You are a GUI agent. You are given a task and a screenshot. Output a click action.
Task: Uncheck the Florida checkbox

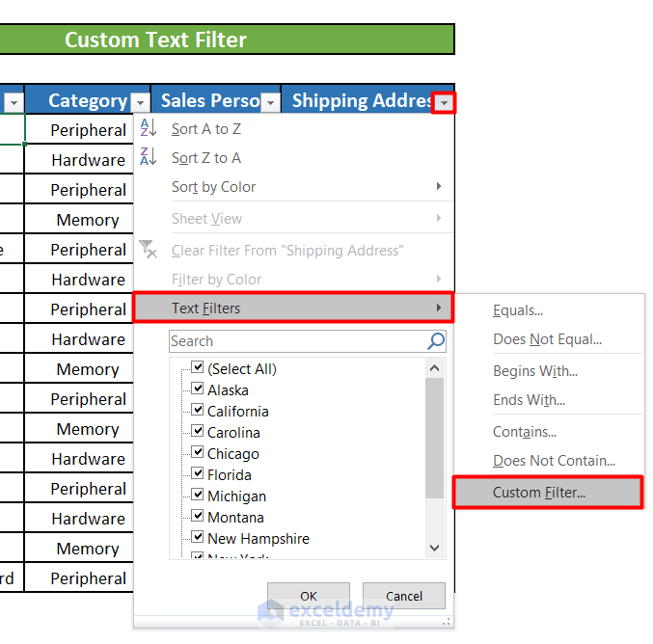tap(198, 474)
